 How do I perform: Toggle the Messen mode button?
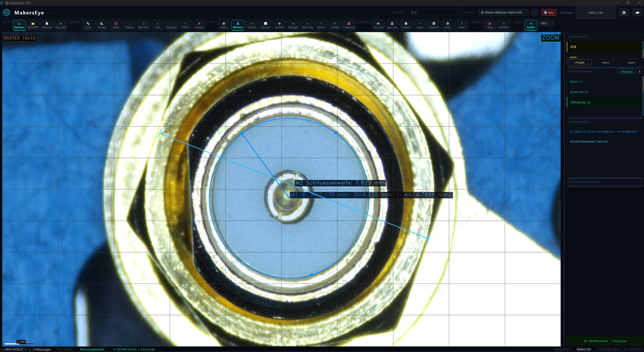click(237, 25)
